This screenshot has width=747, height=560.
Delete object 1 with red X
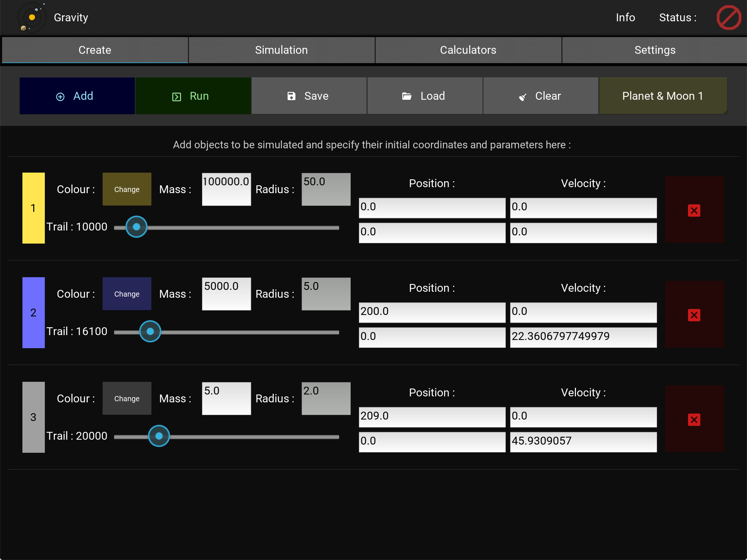coord(694,210)
